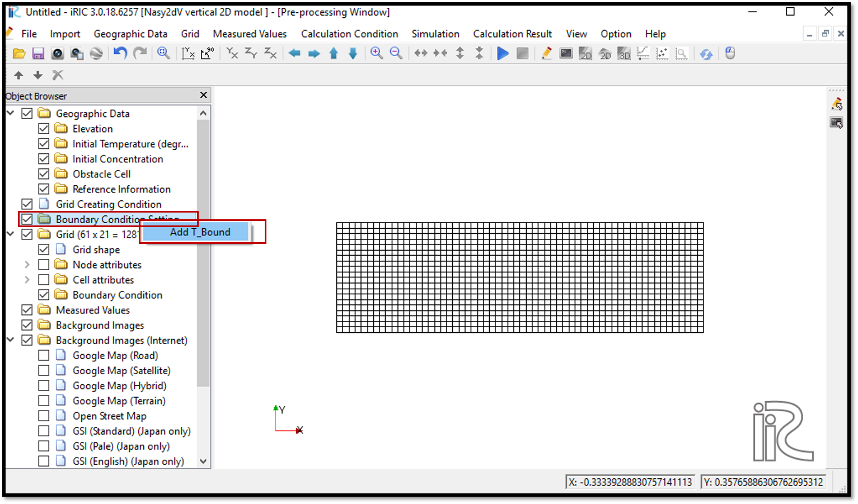Screen dimensions: 858x504
Task: Open the Geographic Data menu
Action: click(130, 34)
